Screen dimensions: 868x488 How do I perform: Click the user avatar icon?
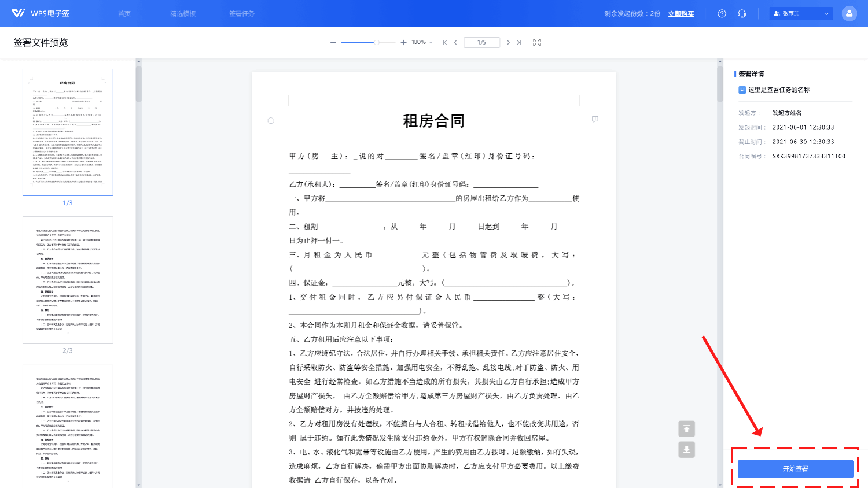coord(849,13)
